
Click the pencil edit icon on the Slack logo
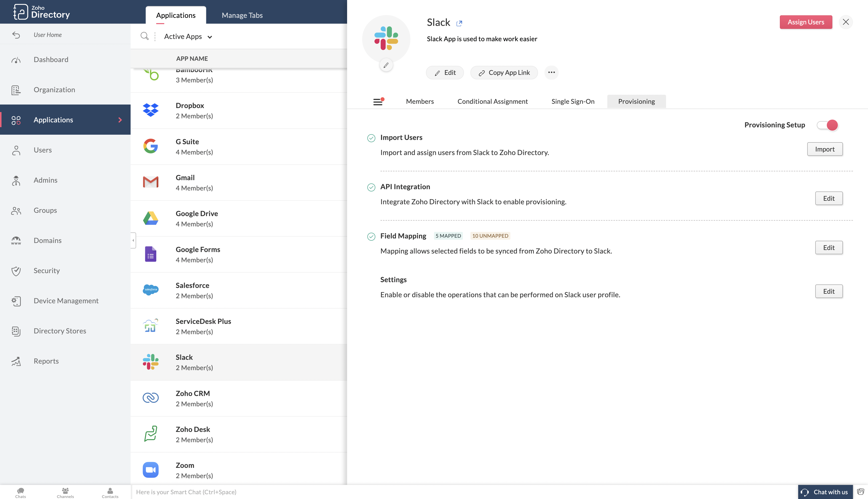pos(386,65)
